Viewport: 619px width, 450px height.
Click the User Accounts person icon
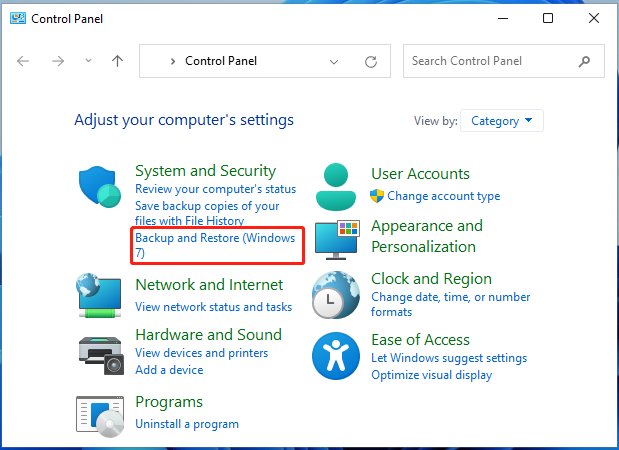click(x=336, y=187)
